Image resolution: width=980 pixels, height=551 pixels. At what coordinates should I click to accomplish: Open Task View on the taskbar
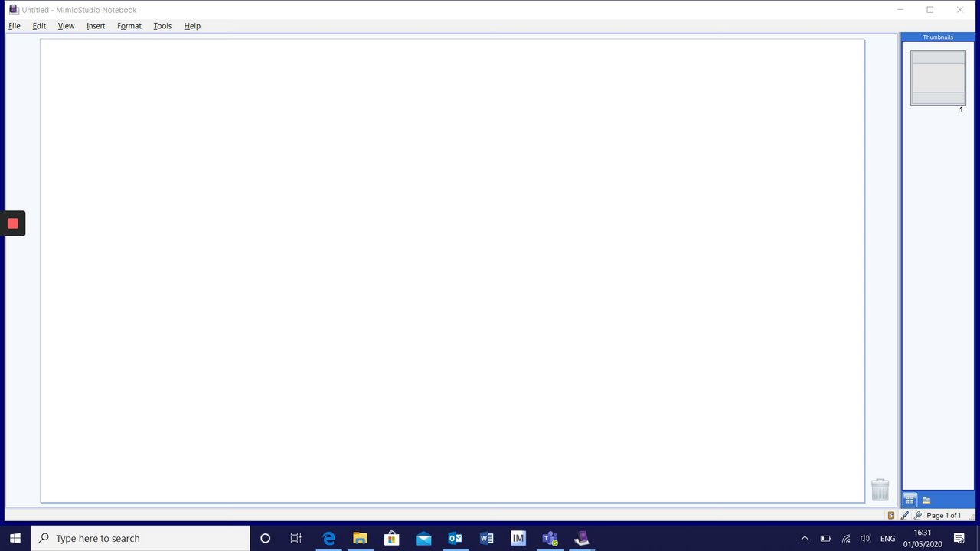point(296,538)
